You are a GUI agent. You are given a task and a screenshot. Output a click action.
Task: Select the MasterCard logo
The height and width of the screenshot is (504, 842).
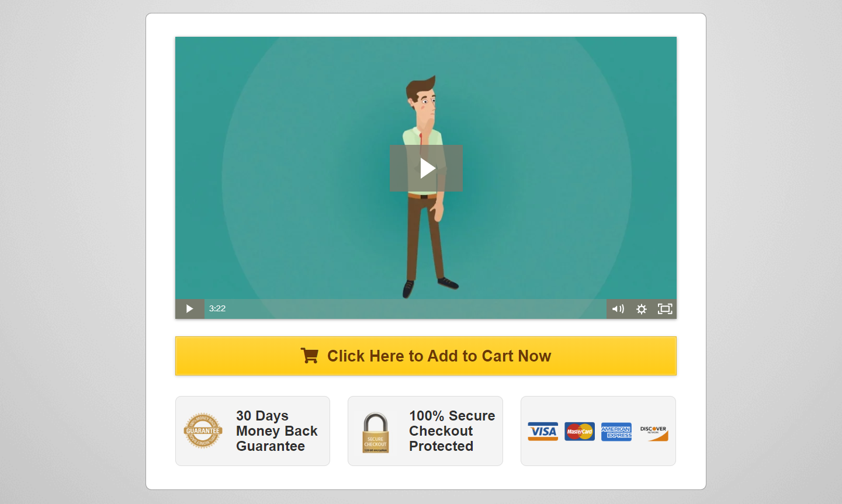[x=580, y=432]
